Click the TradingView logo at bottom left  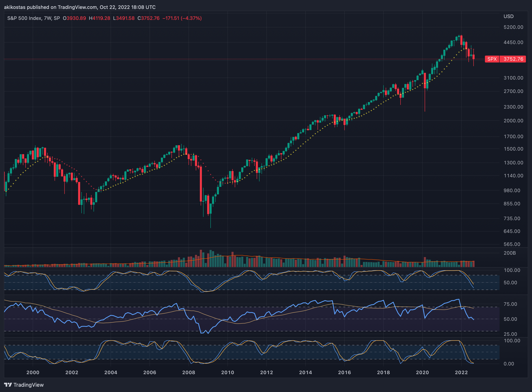(x=24, y=385)
